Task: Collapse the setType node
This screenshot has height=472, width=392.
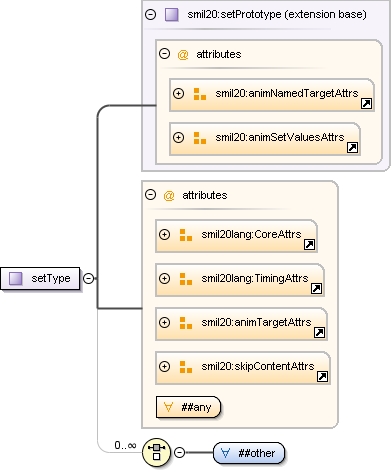Action: point(88,278)
